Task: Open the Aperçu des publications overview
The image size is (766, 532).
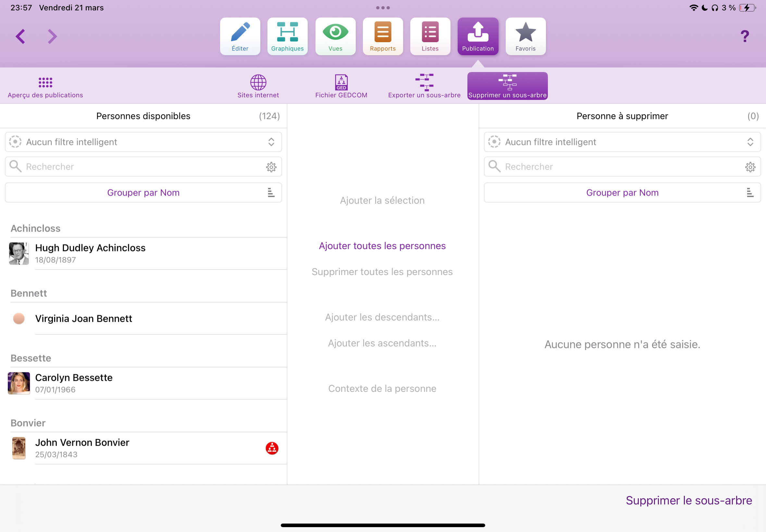Action: pyautogui.click(x=45, y=86)
